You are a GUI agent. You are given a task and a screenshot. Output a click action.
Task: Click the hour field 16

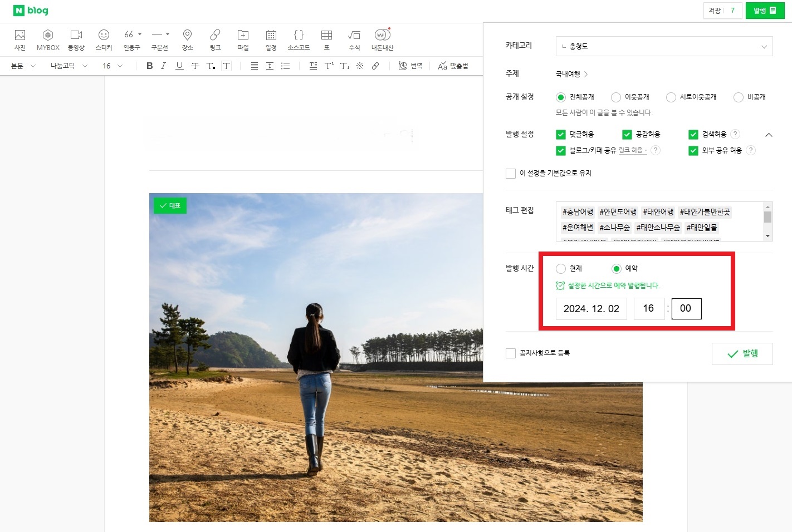click(x=649, y=309)
